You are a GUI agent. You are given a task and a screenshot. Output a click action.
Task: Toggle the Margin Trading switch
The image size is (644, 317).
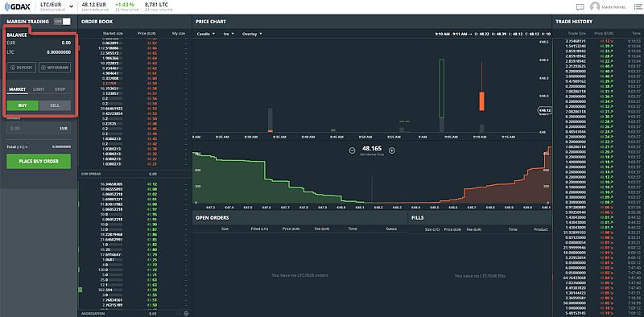click(63, 22)
